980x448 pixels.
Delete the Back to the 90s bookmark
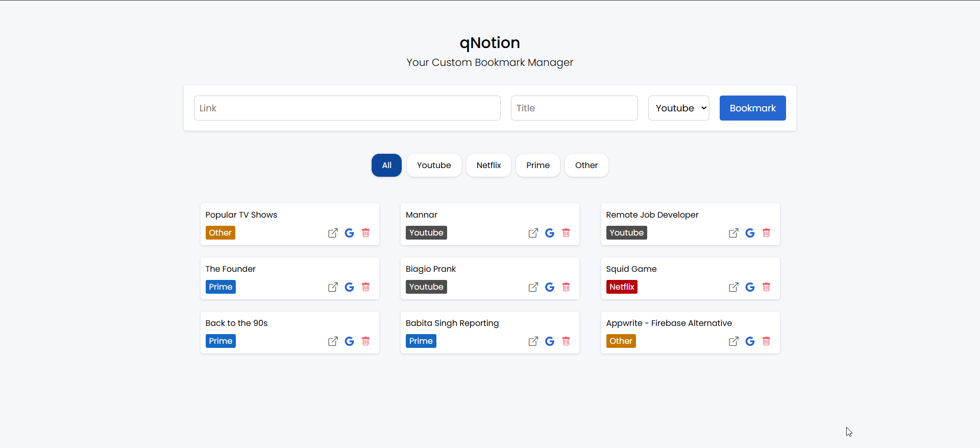pos(365,341)
